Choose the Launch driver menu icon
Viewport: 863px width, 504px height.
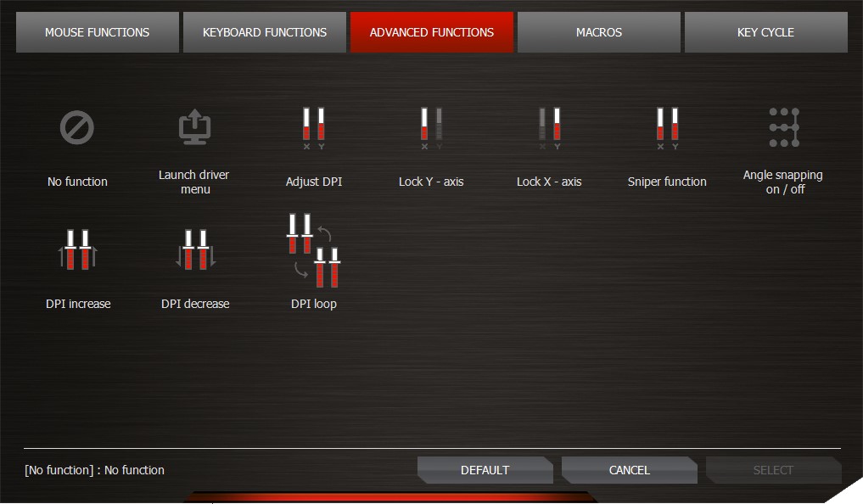pyautogui.click(x=194, y=129)
